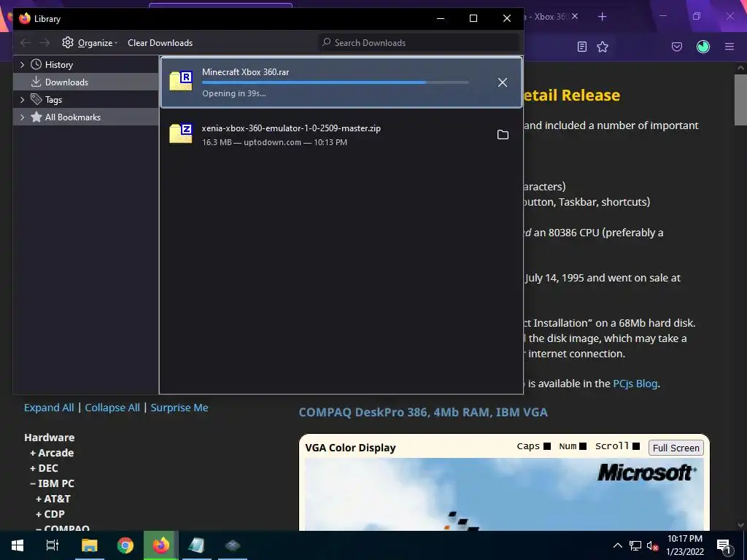Expand the History tree item
The image size is (747, 560).
(x=22, y=65)
